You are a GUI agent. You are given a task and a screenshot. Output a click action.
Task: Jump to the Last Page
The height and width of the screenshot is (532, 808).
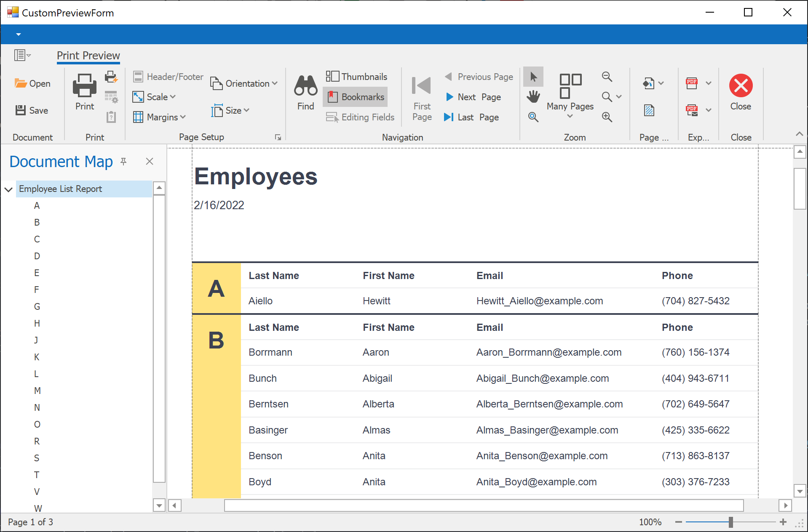pos(472,117)
